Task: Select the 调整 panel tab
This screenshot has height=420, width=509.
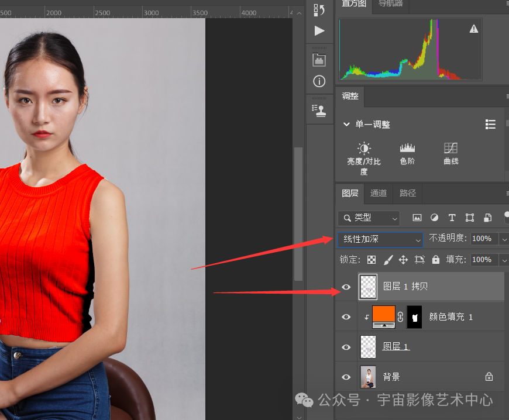Action: (x=350, y=96)
